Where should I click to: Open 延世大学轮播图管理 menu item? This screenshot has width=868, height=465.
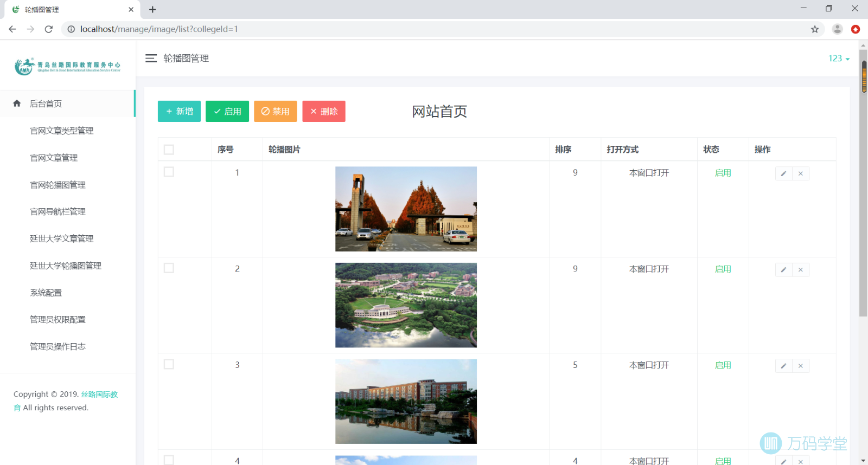coord(66,266)
